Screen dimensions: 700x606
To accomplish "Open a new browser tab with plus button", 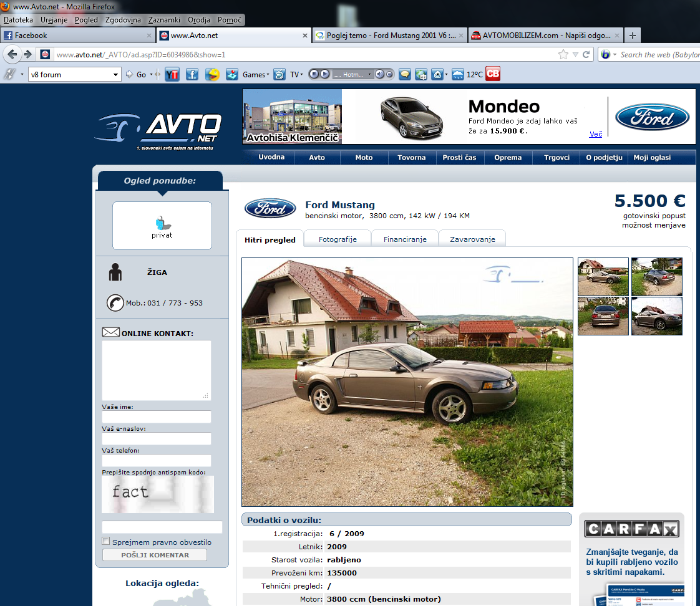I will click(633, 36).
